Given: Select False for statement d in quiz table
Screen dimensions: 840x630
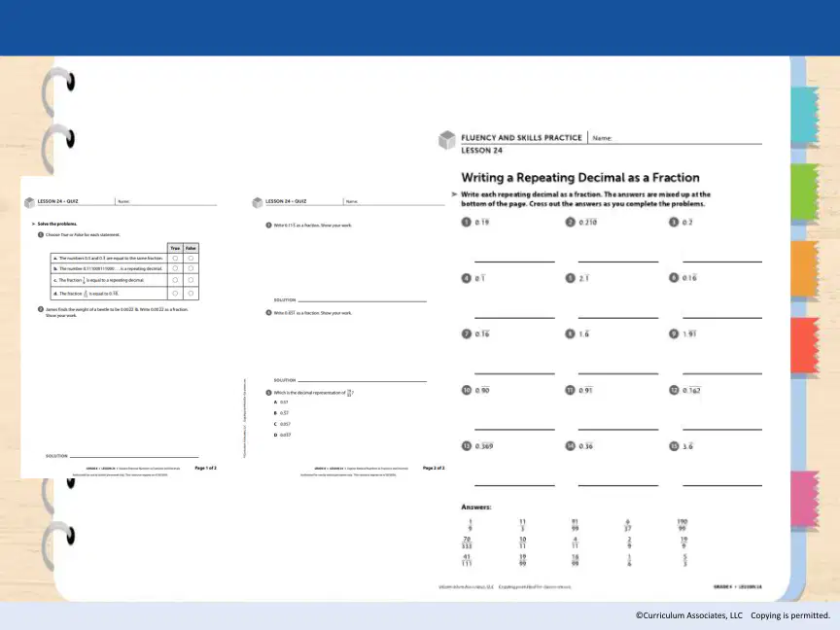Looking at the screenshot, I should point(191,293).
